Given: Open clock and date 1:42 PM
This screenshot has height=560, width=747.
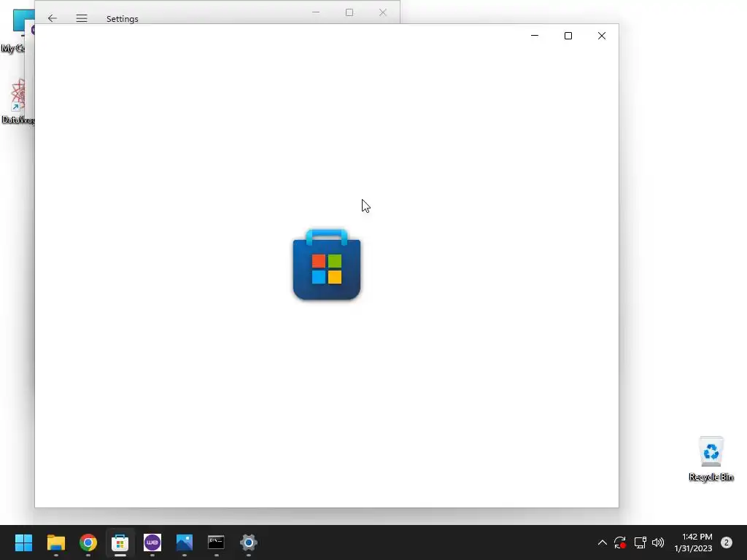Looking at the screenshot, I should (693, 542).
